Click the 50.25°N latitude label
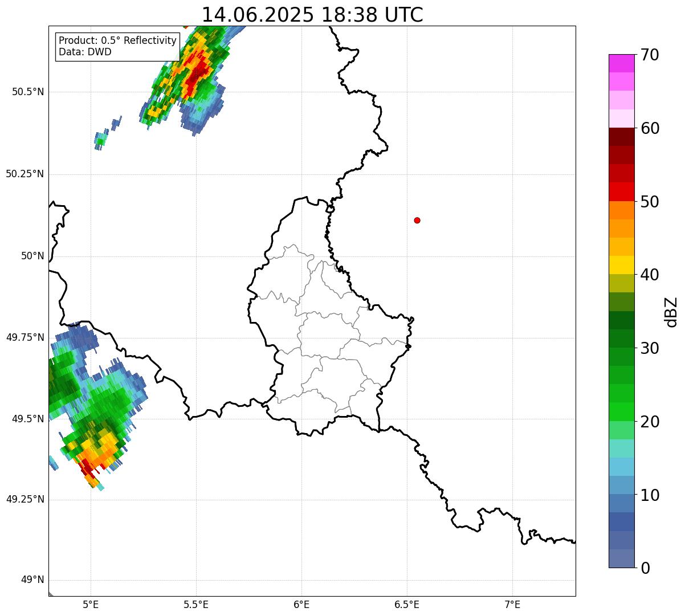Viewport: 685px width, 616px height. 25,174
